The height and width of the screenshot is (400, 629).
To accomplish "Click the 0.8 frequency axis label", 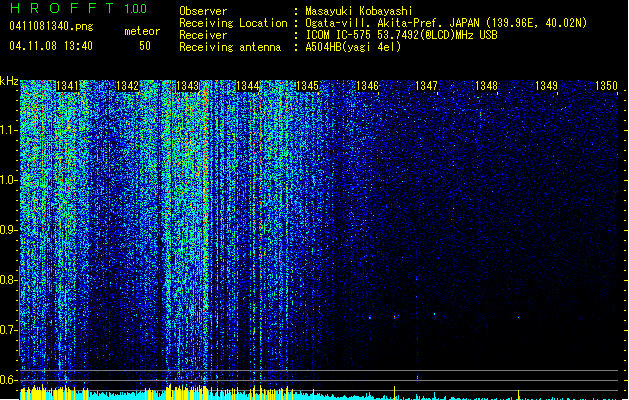I will [8, 280].
